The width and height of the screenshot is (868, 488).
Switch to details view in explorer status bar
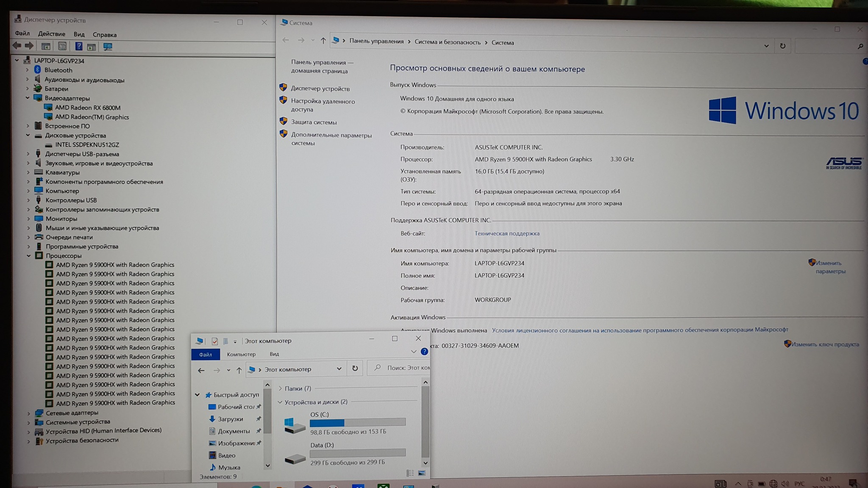[x=410, y=473]
